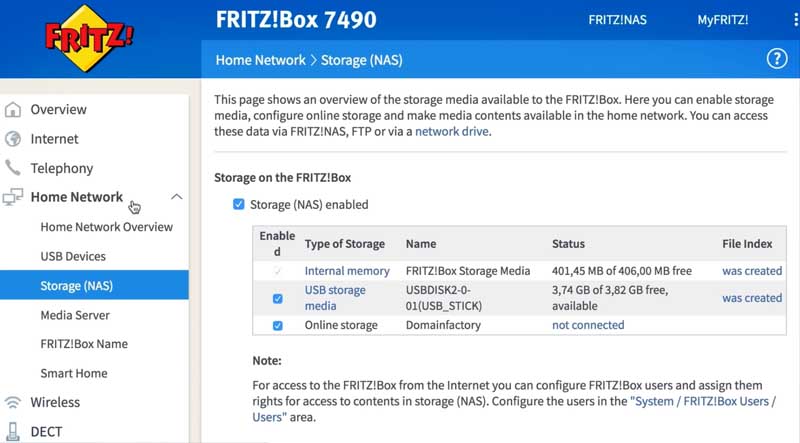The width and height of the screenshot is (800, 443).
Task: Open the USB storage media link
Action: click(335, 298)
